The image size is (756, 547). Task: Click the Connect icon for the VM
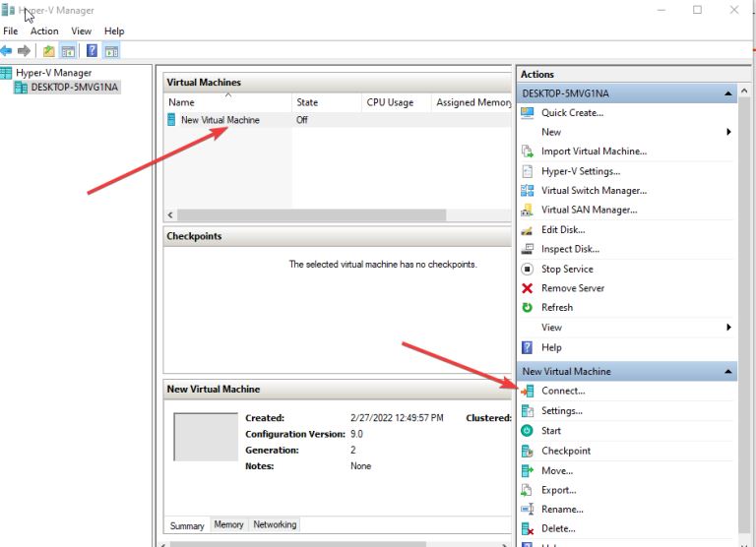pos(528,391)
